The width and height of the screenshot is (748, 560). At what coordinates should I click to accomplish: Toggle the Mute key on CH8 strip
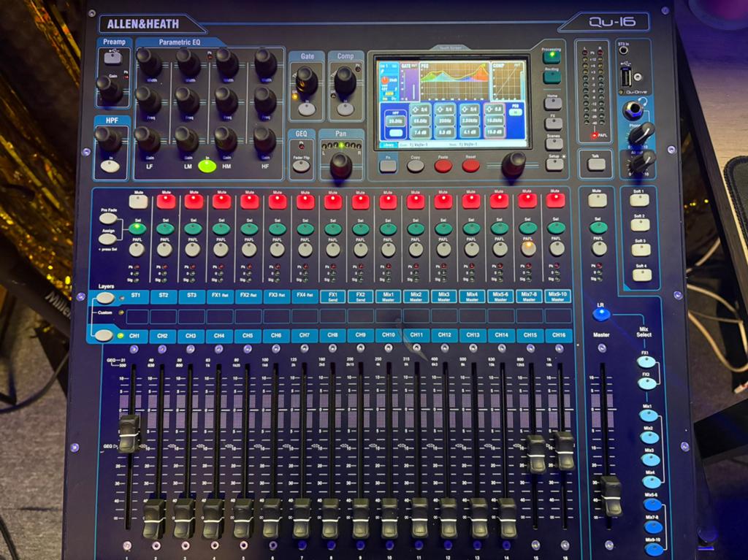point(333,202)
